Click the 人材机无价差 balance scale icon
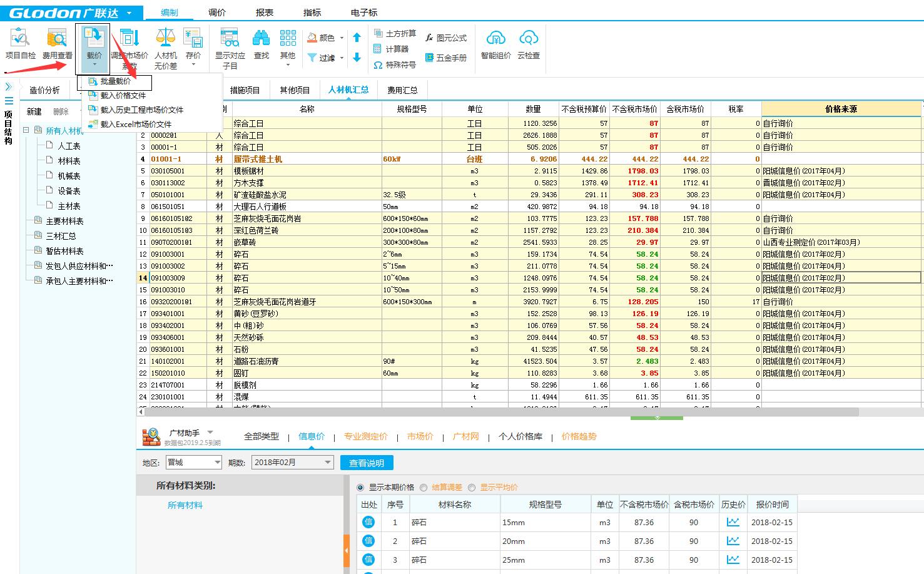 pos(166,38)
